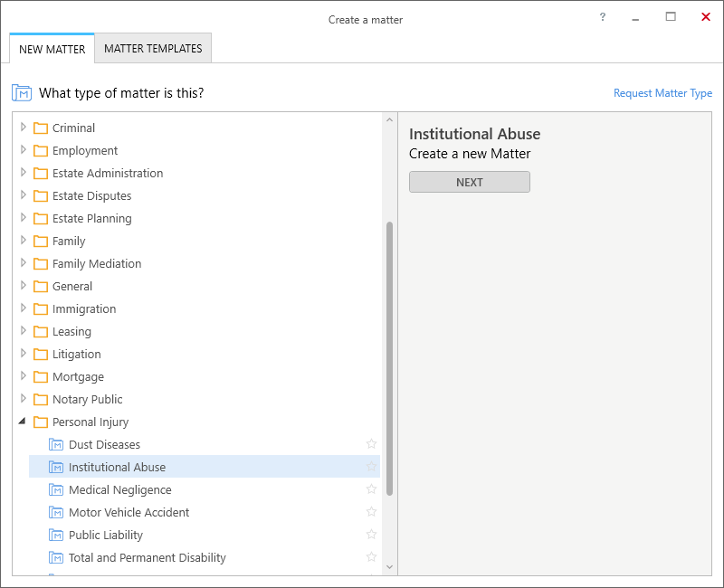Click the Litigation folder icon
This screenshot has width=724, height=588.
(x=41, y=354)
